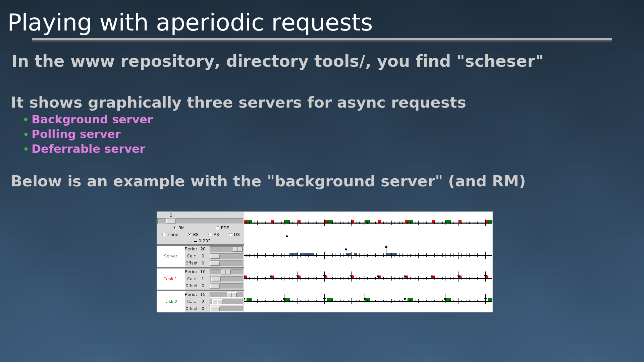Select the EDF scheduling radio button
Image resolution: width=644 pixels, height=362 pixels.
217,228
